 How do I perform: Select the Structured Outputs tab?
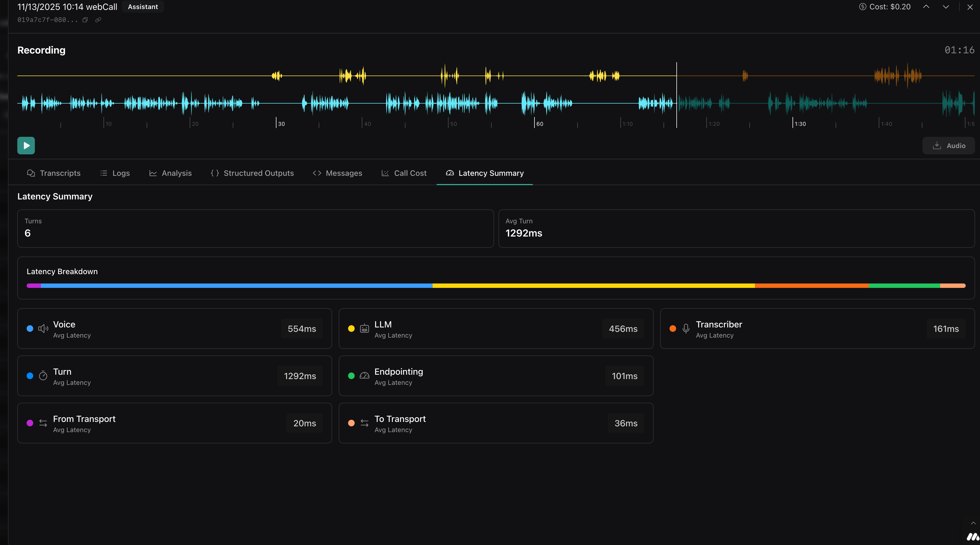click(x=252, y=173)
